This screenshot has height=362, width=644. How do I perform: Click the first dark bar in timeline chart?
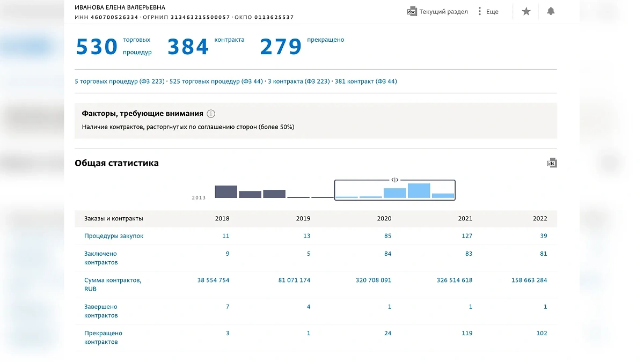pos(226,191)
